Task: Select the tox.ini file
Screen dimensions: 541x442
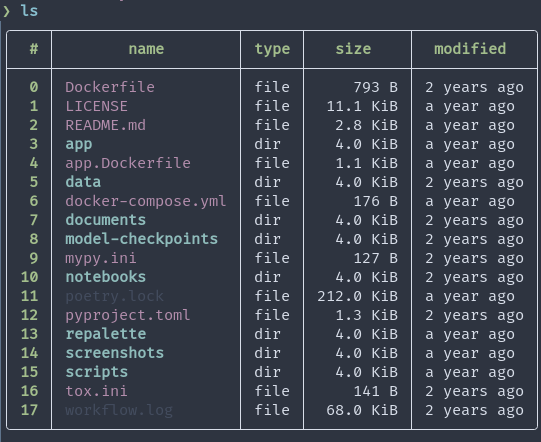Action: click(x=97, y=391)
